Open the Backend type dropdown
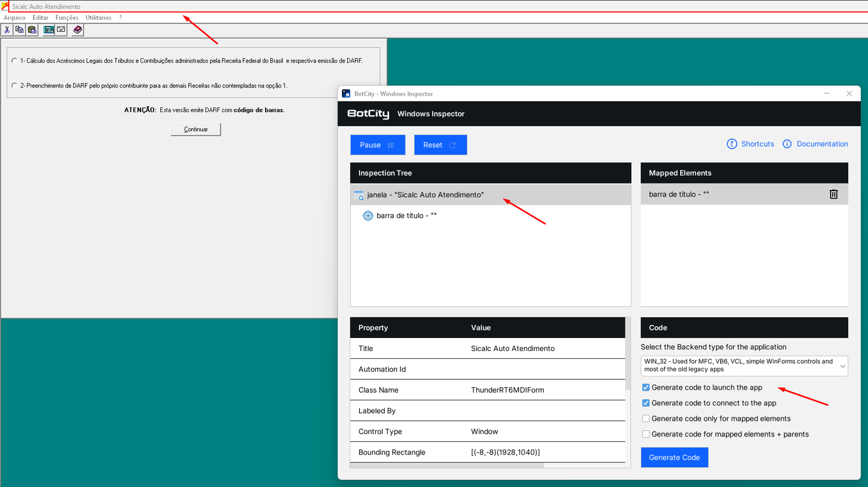Screen dimensions: 868x487 point(744,366)
